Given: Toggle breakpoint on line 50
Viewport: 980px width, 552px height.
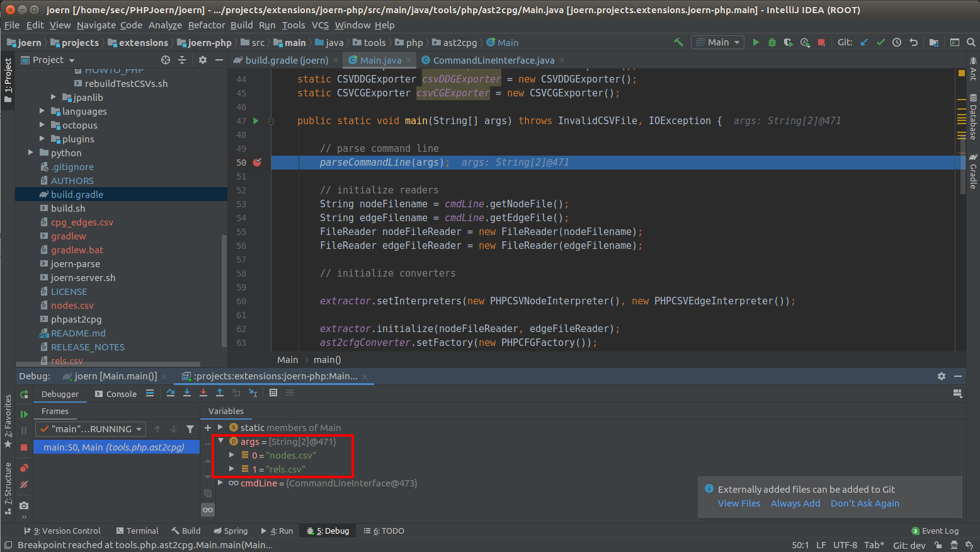Looking at the screenshot, I should [x=257, y=162].
